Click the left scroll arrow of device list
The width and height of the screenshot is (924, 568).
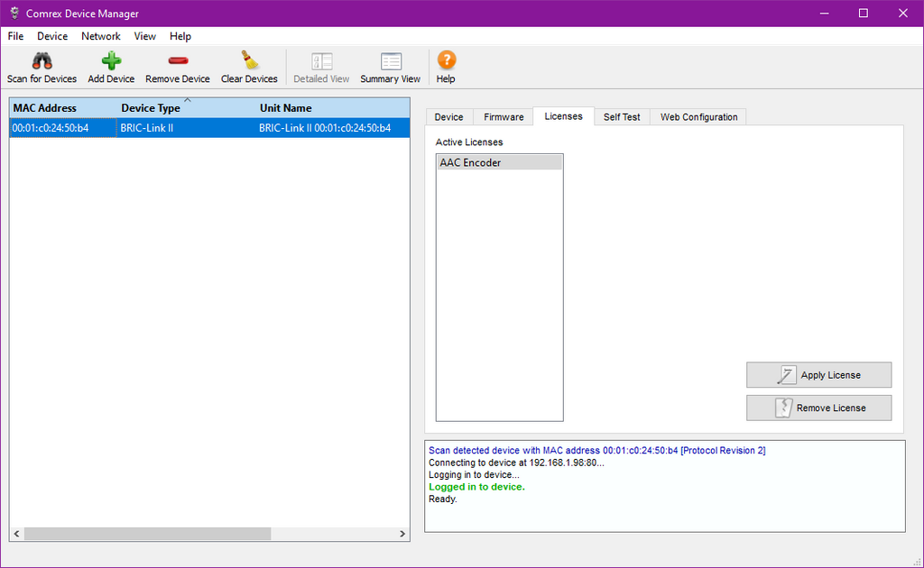point(16,534)
